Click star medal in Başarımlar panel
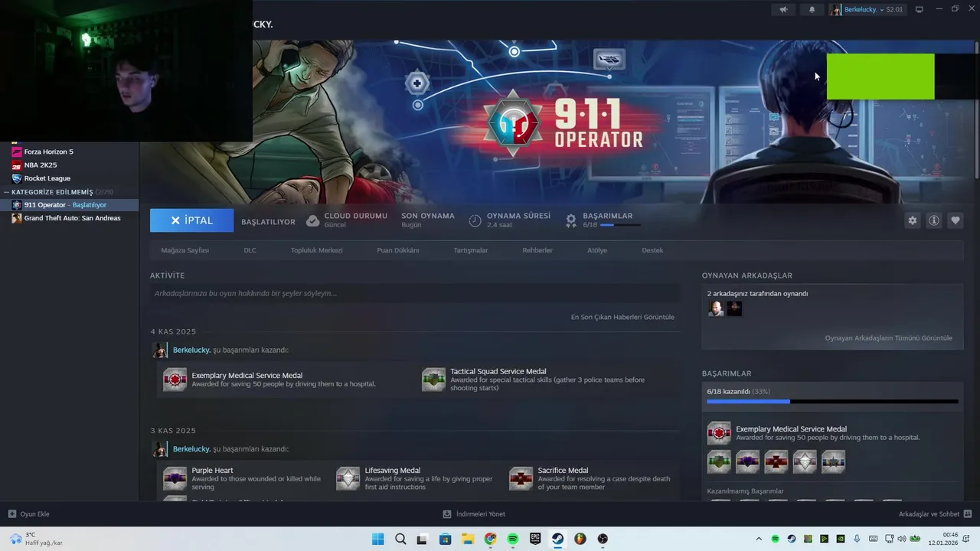The image size is (980, 551). click(833, 461)
